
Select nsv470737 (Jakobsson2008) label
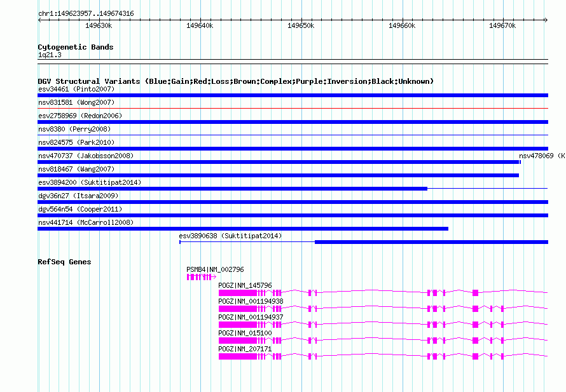coord(86,156)
